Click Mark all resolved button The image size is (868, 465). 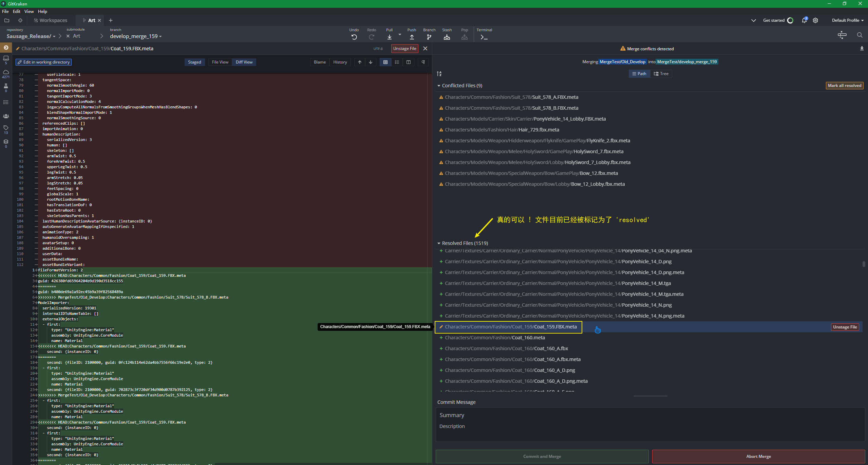point(844,86)
